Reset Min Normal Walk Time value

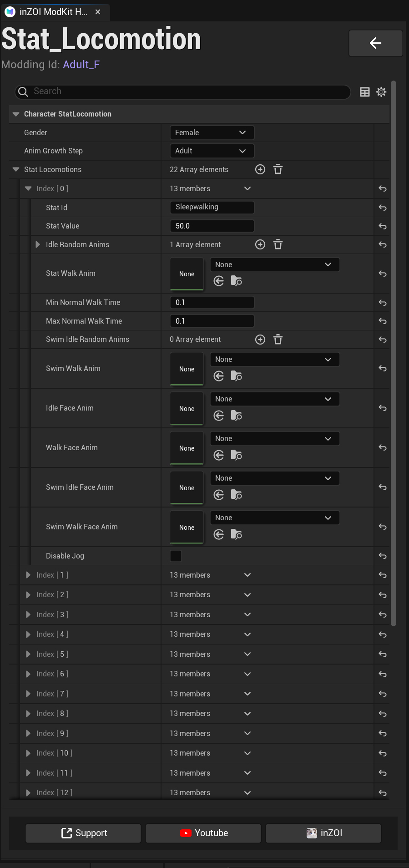click(x=383, y=303)
